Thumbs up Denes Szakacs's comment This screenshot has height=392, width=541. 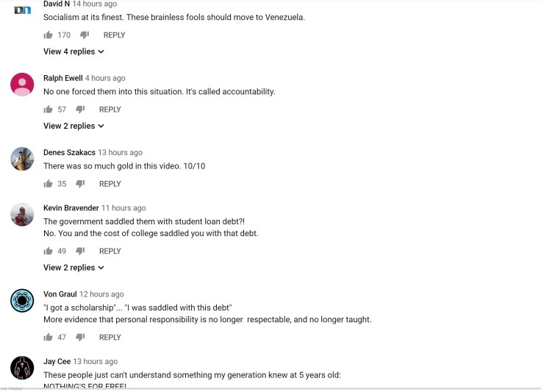coord(48,184)
